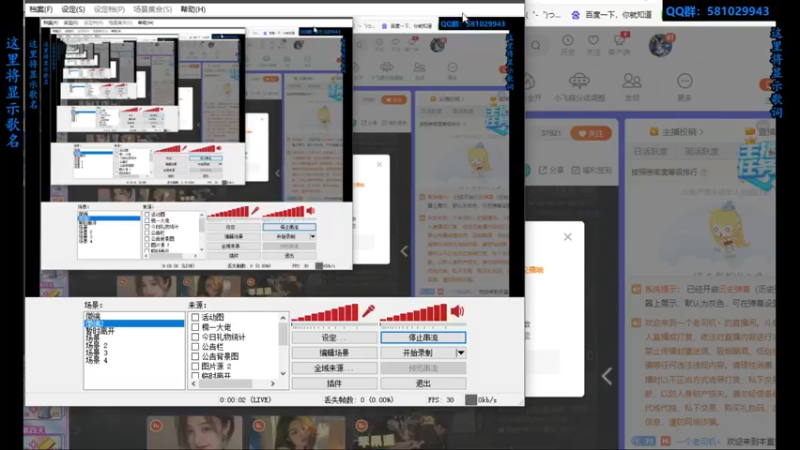Open the 客户端 icon with red badge
Viewport: 800px width, 450px height.
point(619,44)
